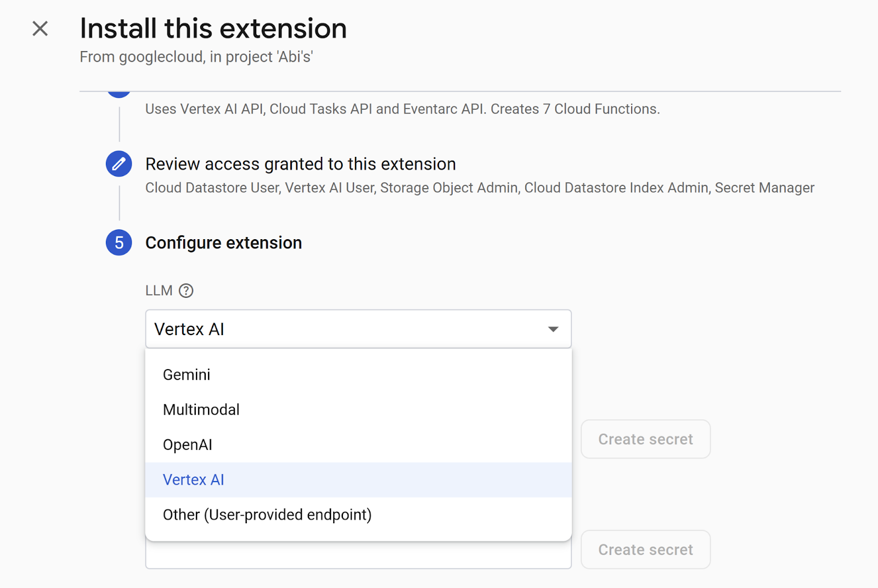Choose Other (User-provided endpoint) option
The image size is (878, 588).
coord(267,515)
